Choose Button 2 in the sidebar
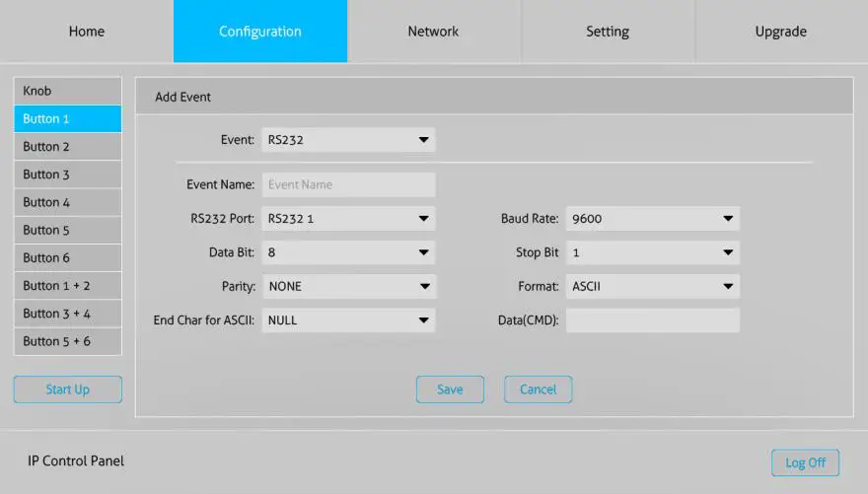 point(67,147)
